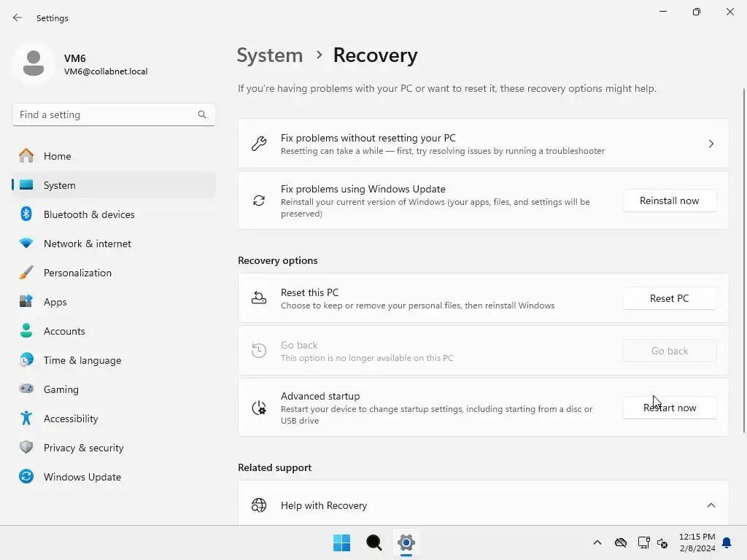The height and width of the screenshot is (560, 747).
Task: Click the OneDrive cloud tray icon
Action: 621,542
